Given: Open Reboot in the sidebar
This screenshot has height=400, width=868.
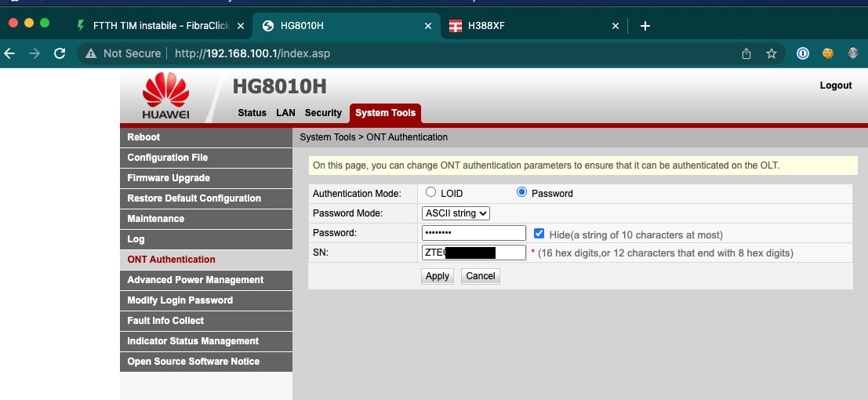Looking at the screenshot, I should point(206,137).
